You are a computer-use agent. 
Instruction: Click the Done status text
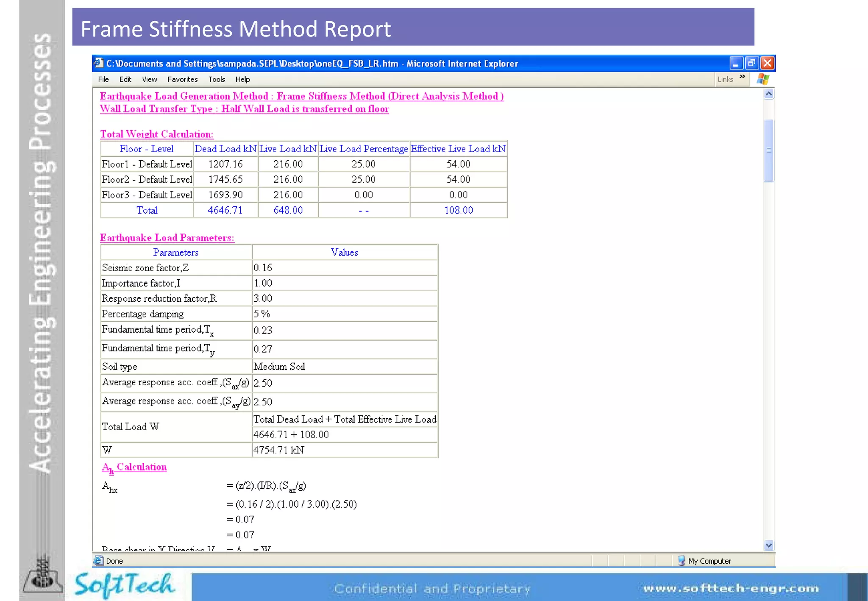coord(114,561)
